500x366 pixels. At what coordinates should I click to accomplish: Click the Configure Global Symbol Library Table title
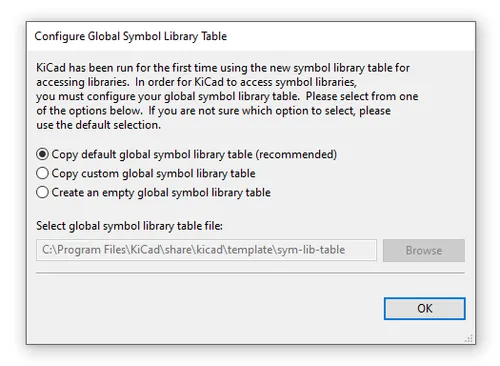pyautogui.click(x=131, y=36)
